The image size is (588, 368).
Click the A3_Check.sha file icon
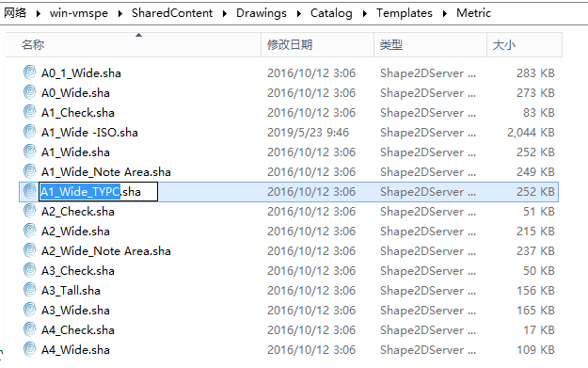point(29,270)
